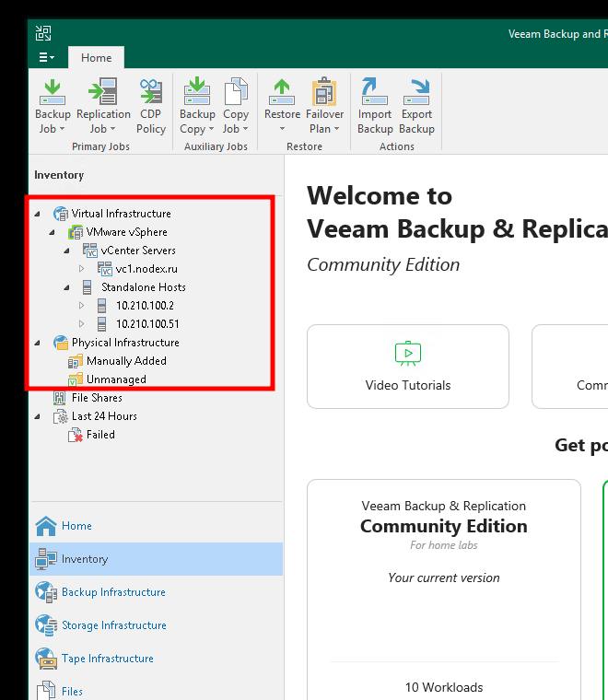Click the VMware vSphere node icon
This screenshot has width=608, height=700.
pyautogui.click(x=76, y=232)
